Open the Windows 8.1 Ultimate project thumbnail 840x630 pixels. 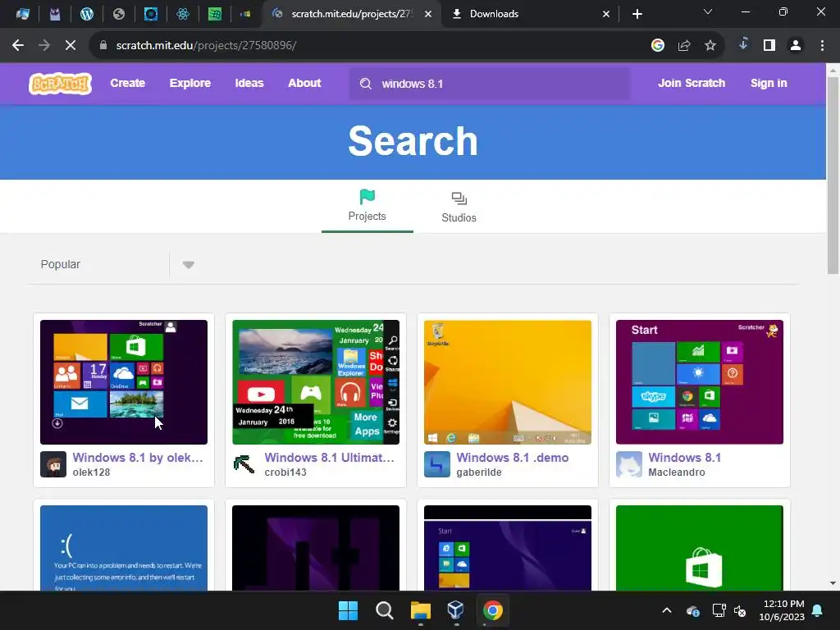(x=316, y=382)
